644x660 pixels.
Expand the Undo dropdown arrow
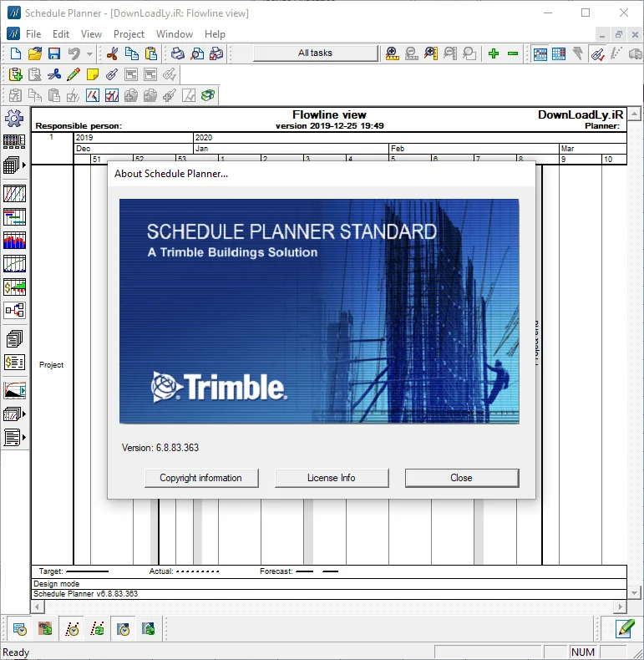[89, 53]
